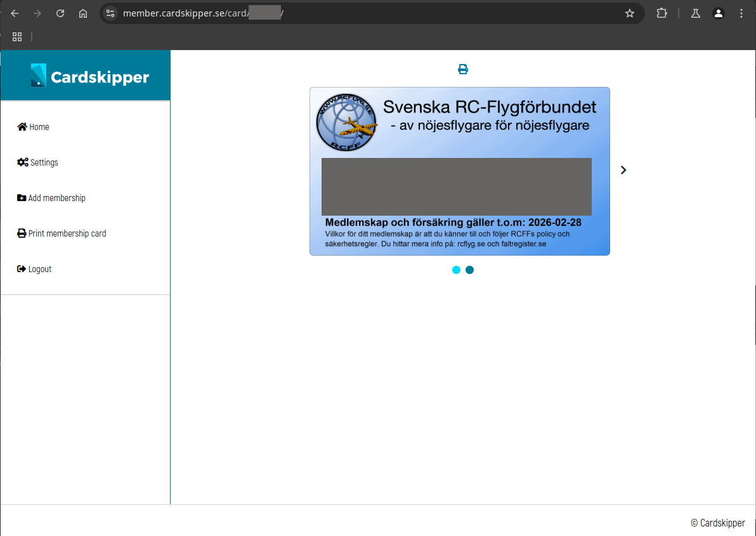Click text "Medlemskap och försäkring gäller t.o.m: 2026-02-28"
The width and height of the screenshot is (756, 536).
[x=453, y=222]
